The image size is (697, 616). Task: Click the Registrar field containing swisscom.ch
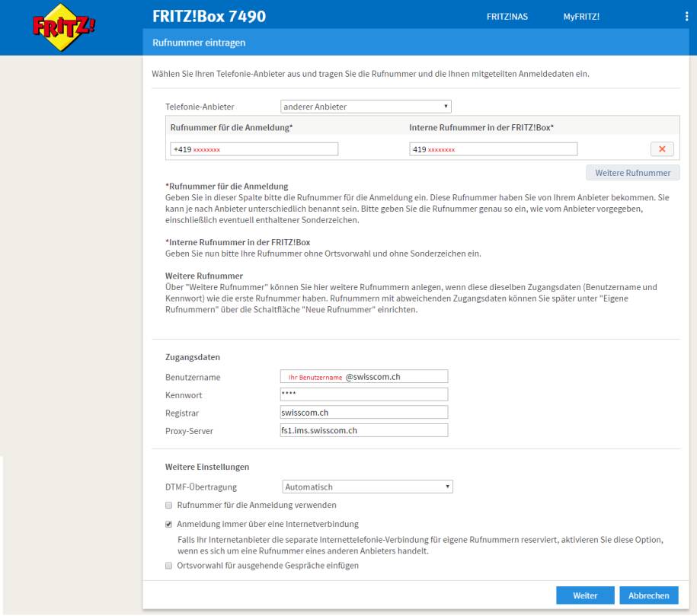[x=364, y=412]
